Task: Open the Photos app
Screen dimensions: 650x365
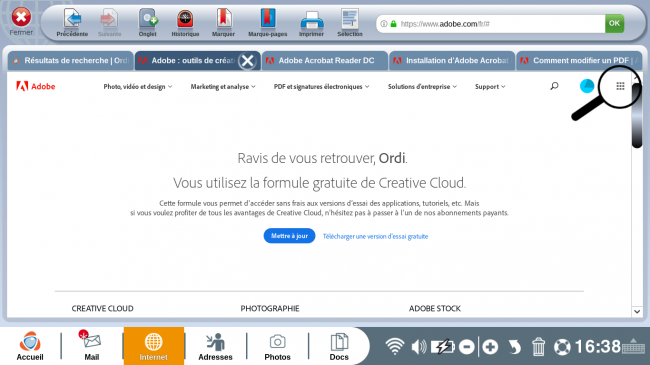Action: [x=277, y=346]
